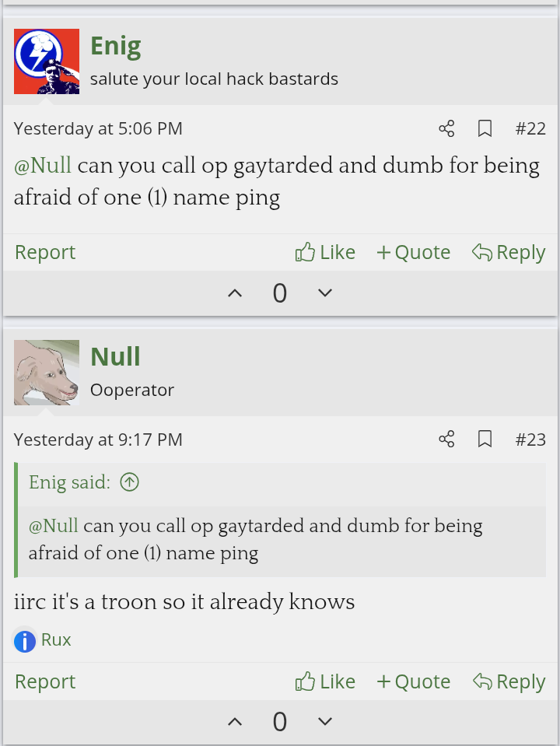The height and width of the screenshot is (746, 560).
Task: Share post #23 via share icon
Action: click(446, 440)
